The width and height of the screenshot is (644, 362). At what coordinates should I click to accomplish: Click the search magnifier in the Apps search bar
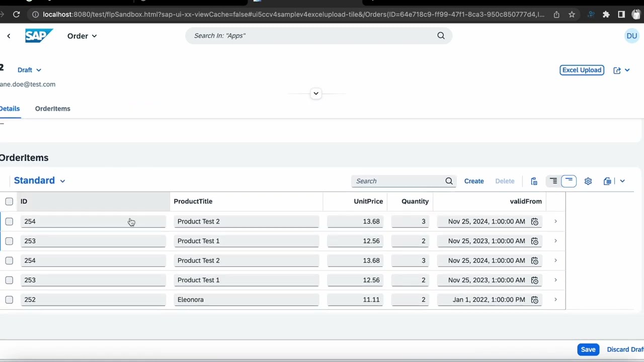click(x=441, y=36)
